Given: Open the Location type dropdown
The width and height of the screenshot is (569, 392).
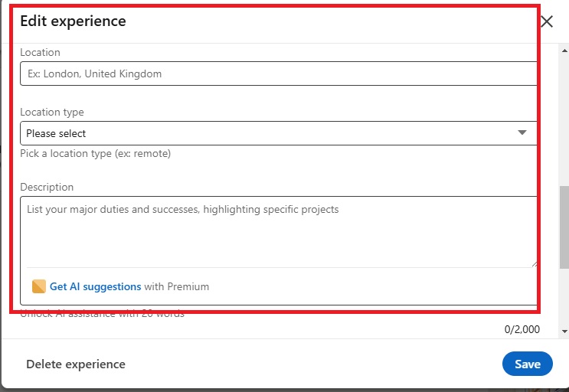Looking at the screenshot, I should [280, 133].
